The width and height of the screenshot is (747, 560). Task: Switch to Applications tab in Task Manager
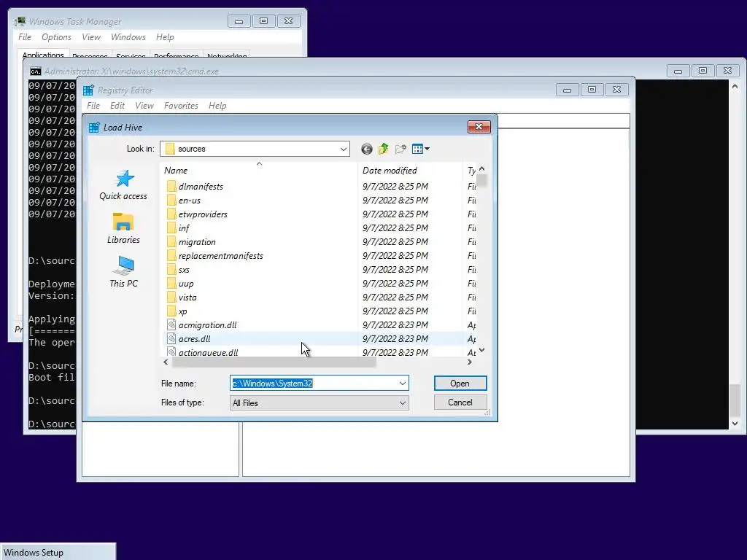[43, 54]
